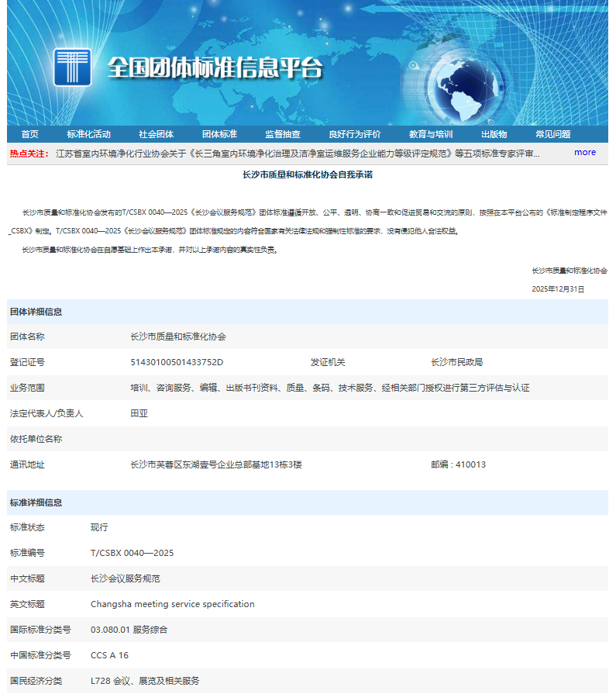Click the 国际标准分类号 label
Viewport: 616px width, 694px height.
(x=40, y=630)
